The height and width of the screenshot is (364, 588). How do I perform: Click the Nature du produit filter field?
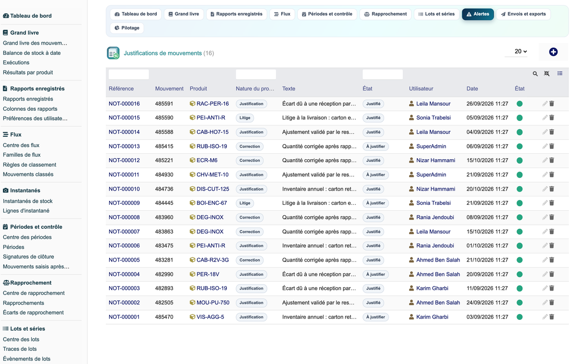point(256,74)
